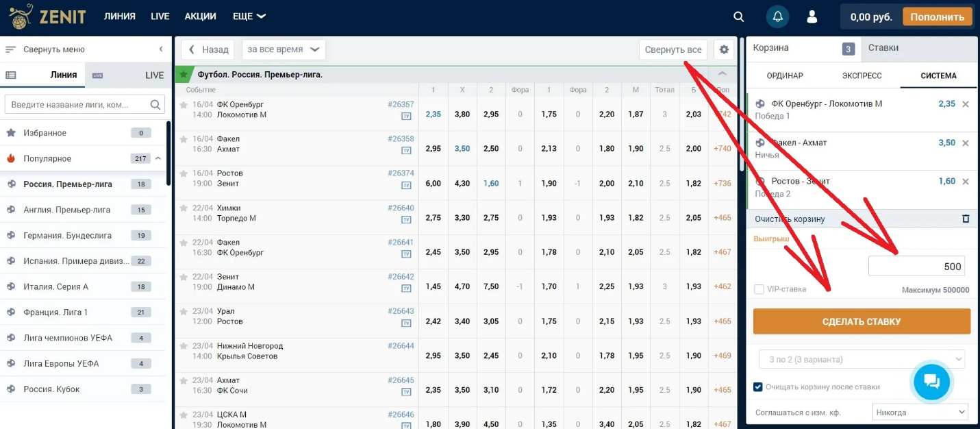Open the Ставки tab
Image resolution: width=980 pixels, height=429 pixels.
(883, 48)
